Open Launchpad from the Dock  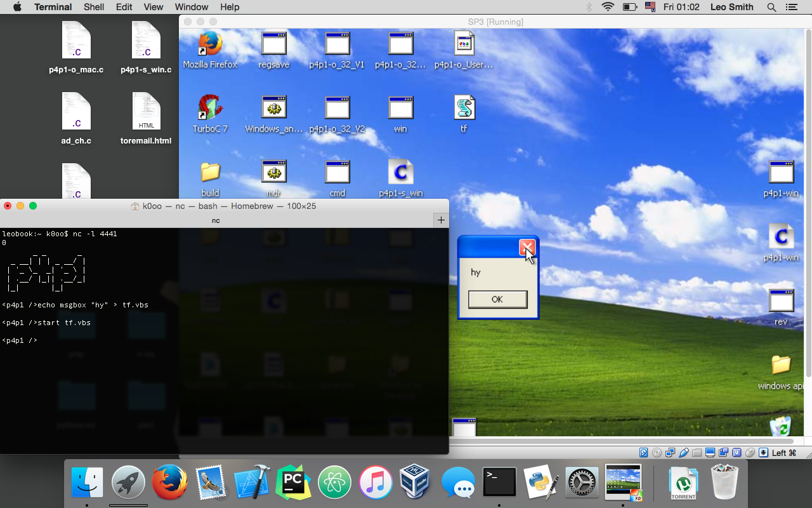(x=129, y=483)
